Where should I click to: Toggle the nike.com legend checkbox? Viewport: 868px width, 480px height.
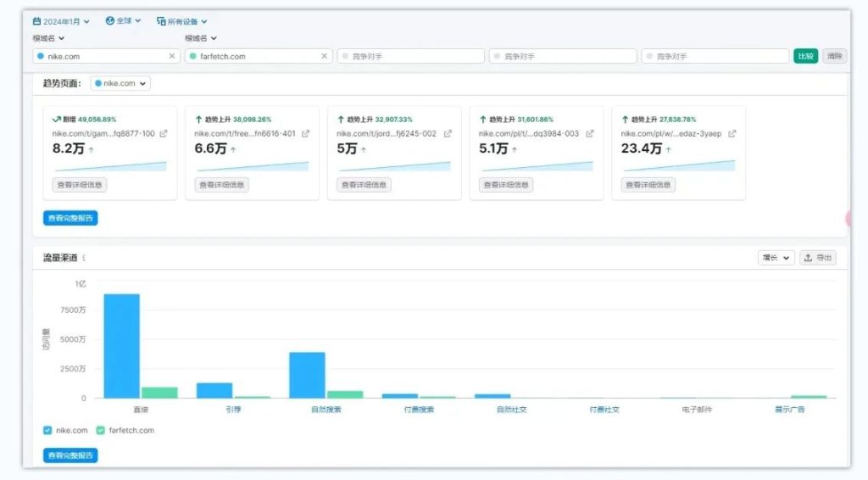tap(47, 430)
